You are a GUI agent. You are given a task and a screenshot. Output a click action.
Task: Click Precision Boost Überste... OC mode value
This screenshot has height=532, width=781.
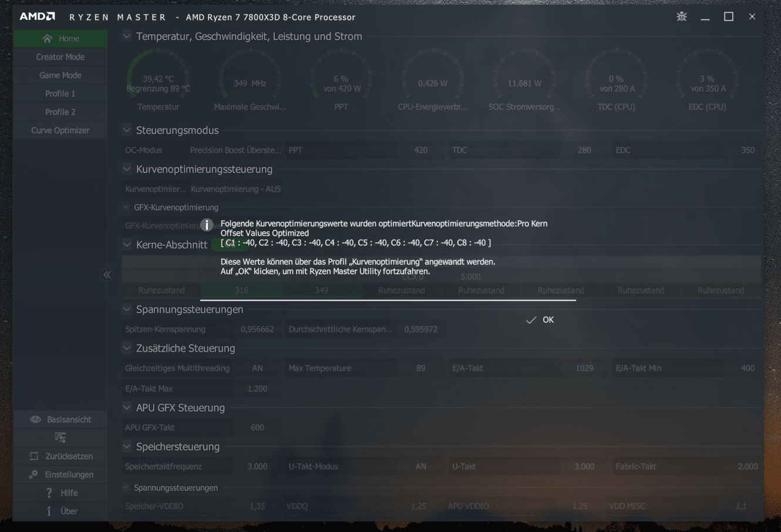tap(235, 150)
